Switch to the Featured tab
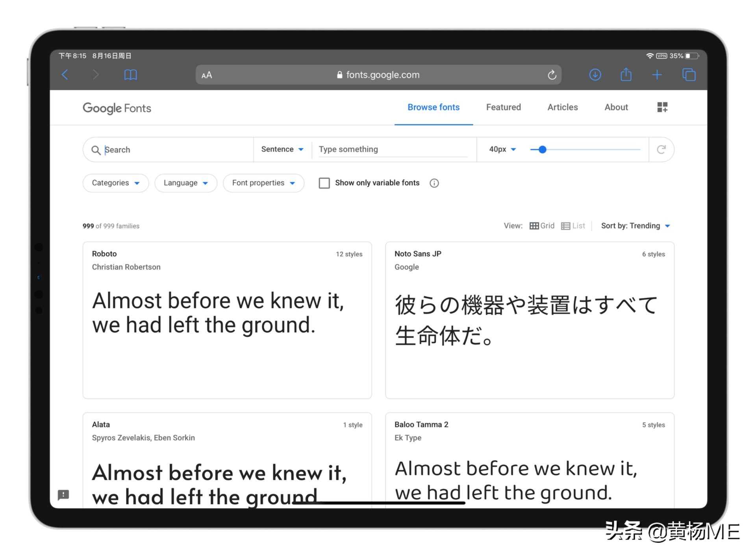Screen dimensions: 756x557 point(503,107)
